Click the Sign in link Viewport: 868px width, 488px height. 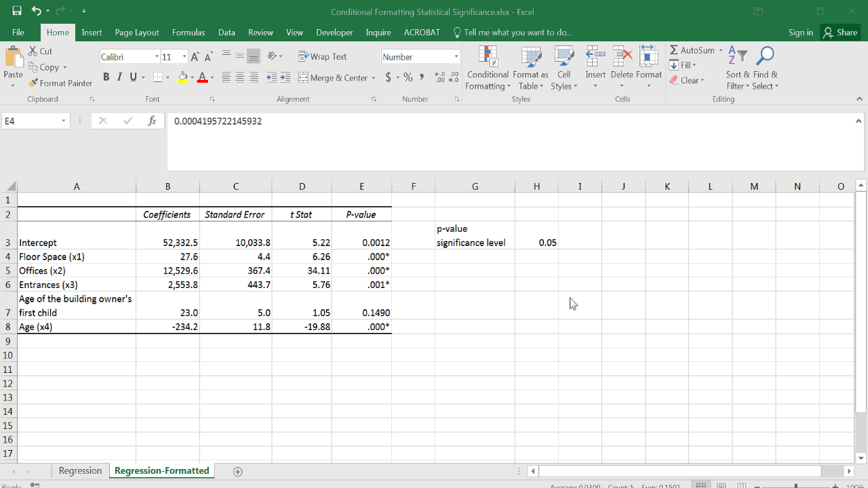tap(800, 33)
